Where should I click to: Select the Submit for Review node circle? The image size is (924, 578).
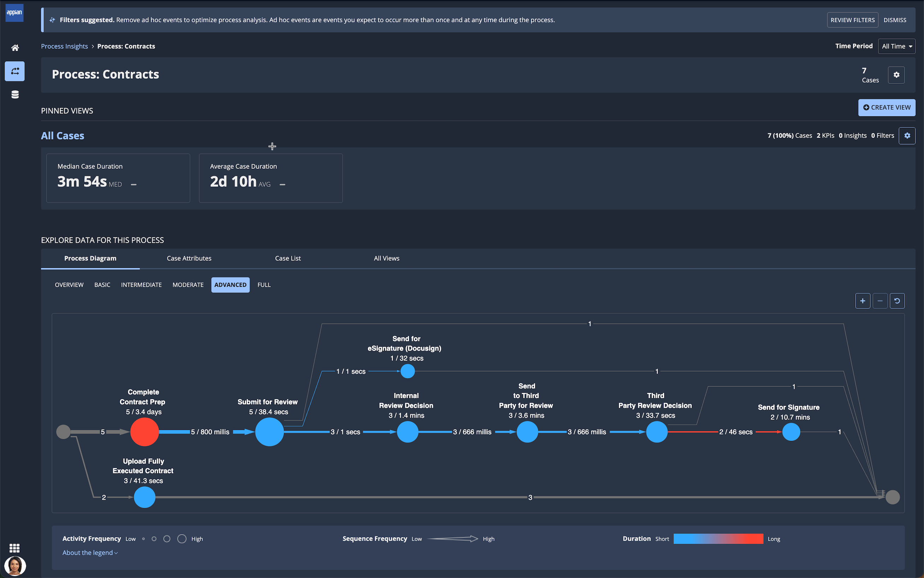click(x=269, y=432)
